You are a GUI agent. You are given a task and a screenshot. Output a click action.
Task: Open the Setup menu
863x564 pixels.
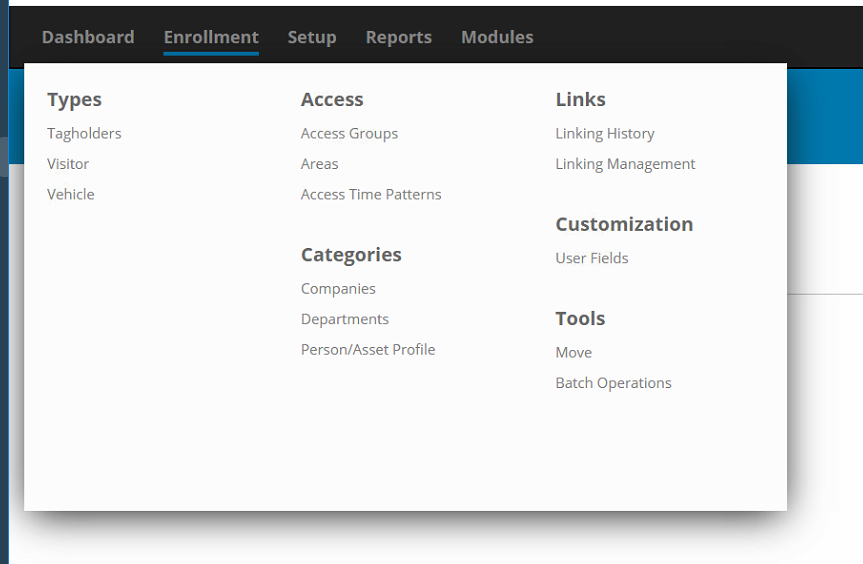tap(312, 37)
